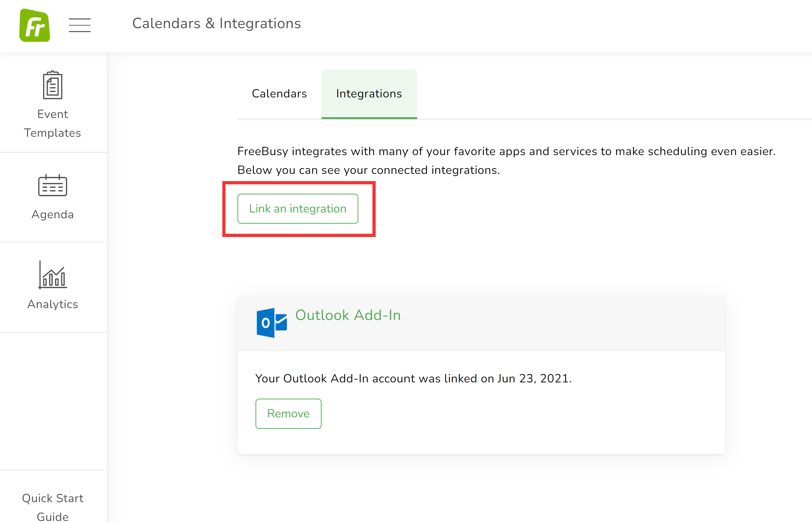Click the green FreeBusy logo
812x522 pixels.
35,25
